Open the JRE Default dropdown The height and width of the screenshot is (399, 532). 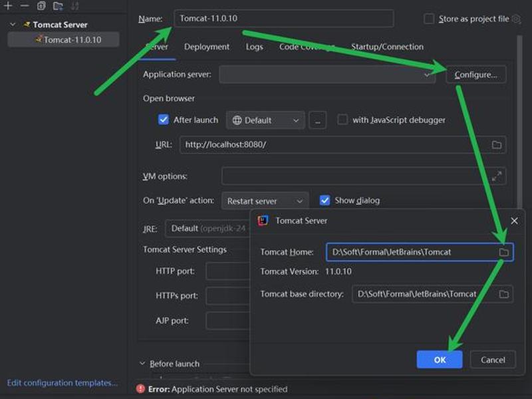coord(207,228)
